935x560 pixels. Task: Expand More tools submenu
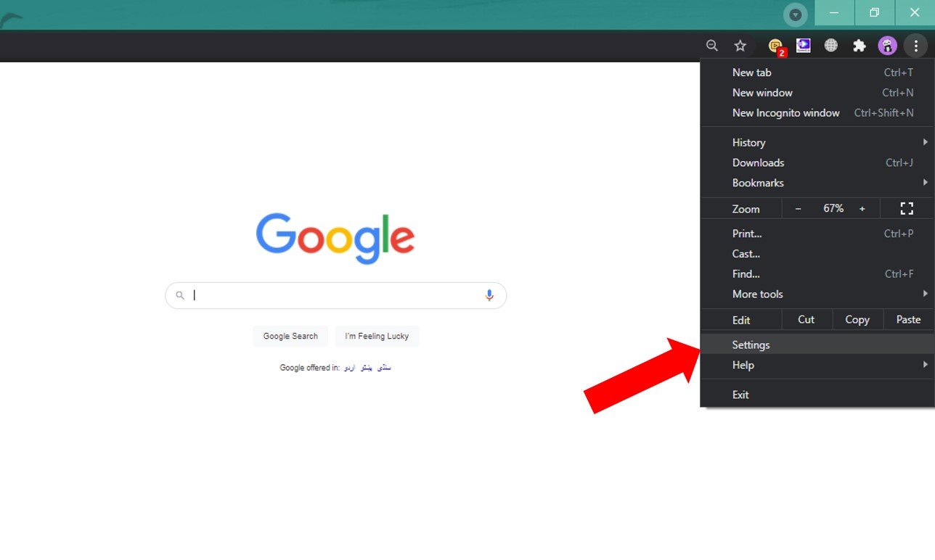click(x=817, y=295)
